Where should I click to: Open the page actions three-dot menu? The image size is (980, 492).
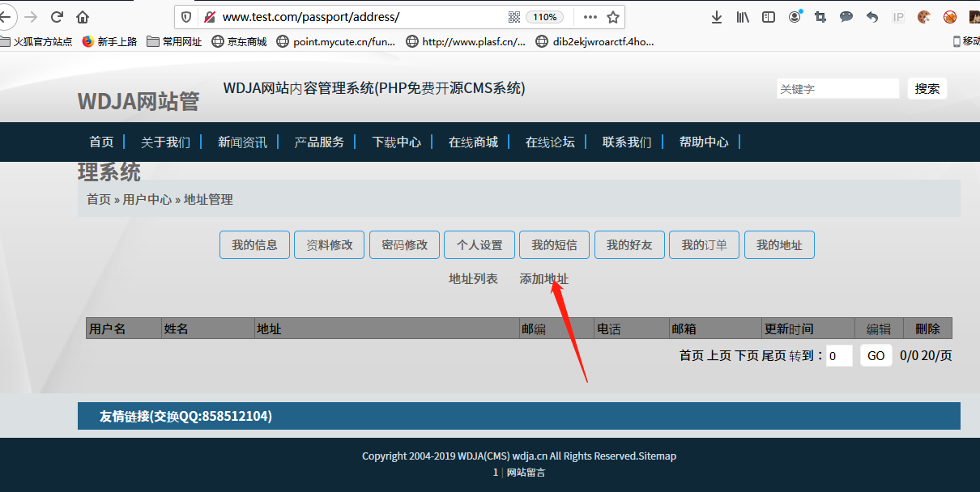click(x=590, y=17)
